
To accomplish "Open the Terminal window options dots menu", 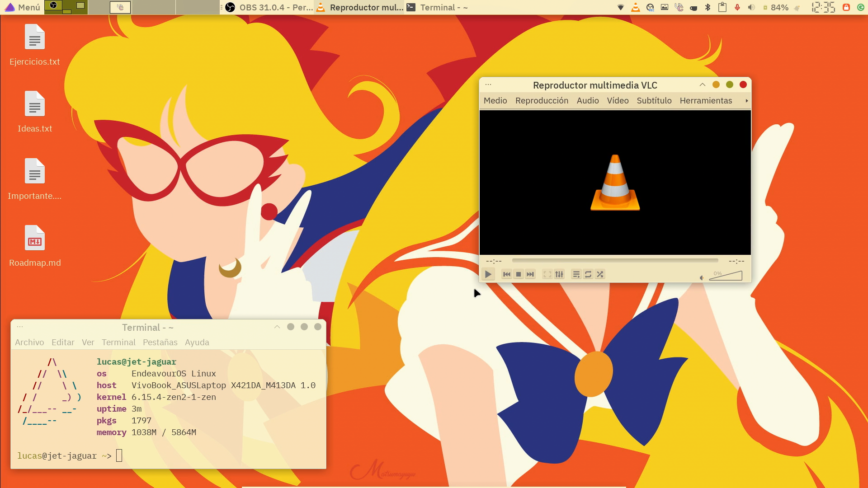I will click(x=20, y=327).
